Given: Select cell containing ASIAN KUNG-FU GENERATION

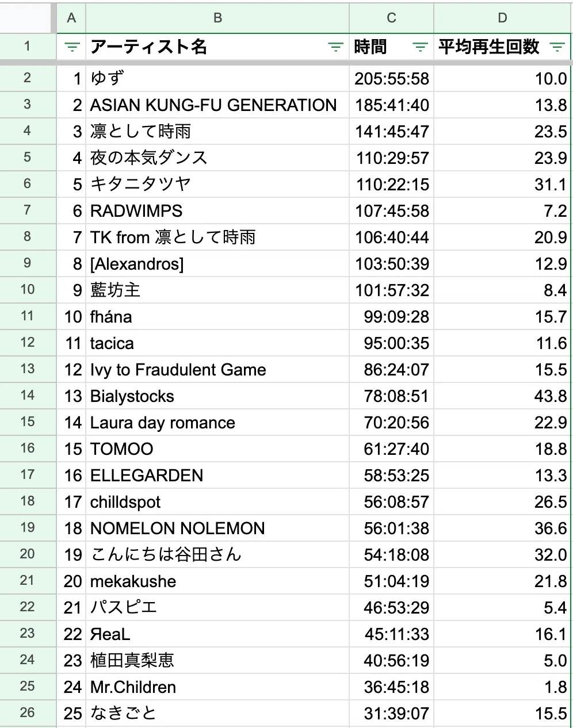Looking at the screenshot, I should [x=217, y=105].
